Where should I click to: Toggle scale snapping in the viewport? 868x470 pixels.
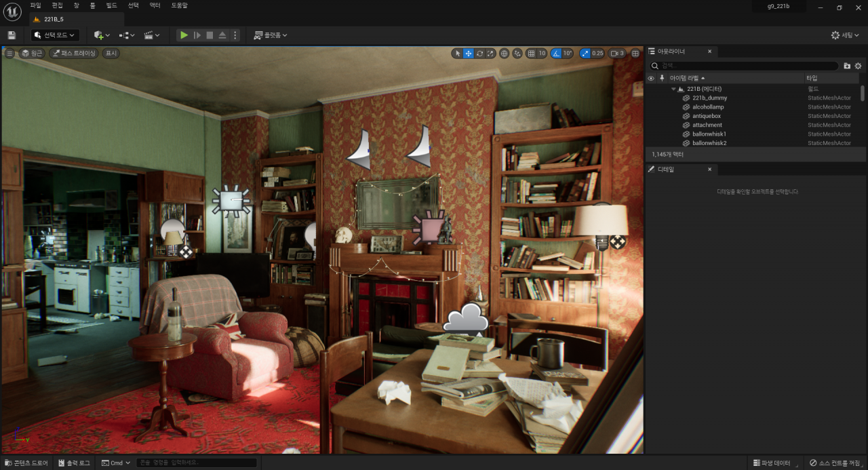(586, 54)
